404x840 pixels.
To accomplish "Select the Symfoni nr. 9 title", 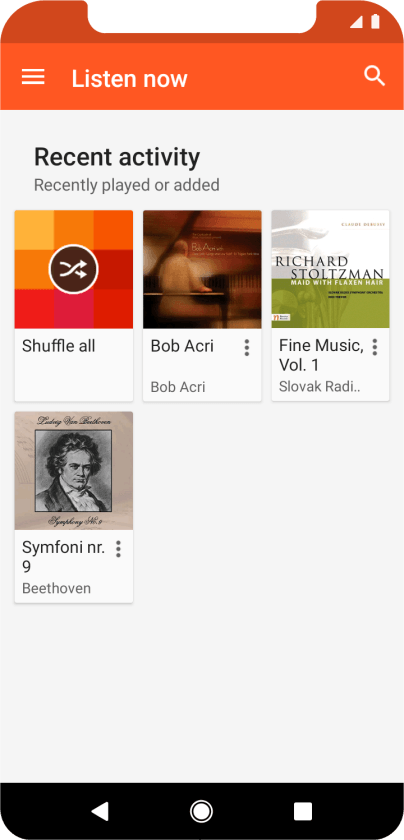I will click(x=63, y=557).
